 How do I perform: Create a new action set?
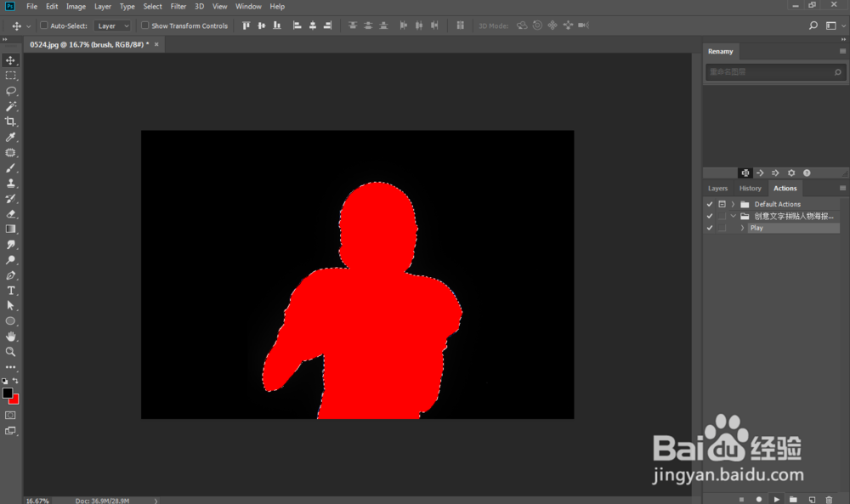[794, 499]
